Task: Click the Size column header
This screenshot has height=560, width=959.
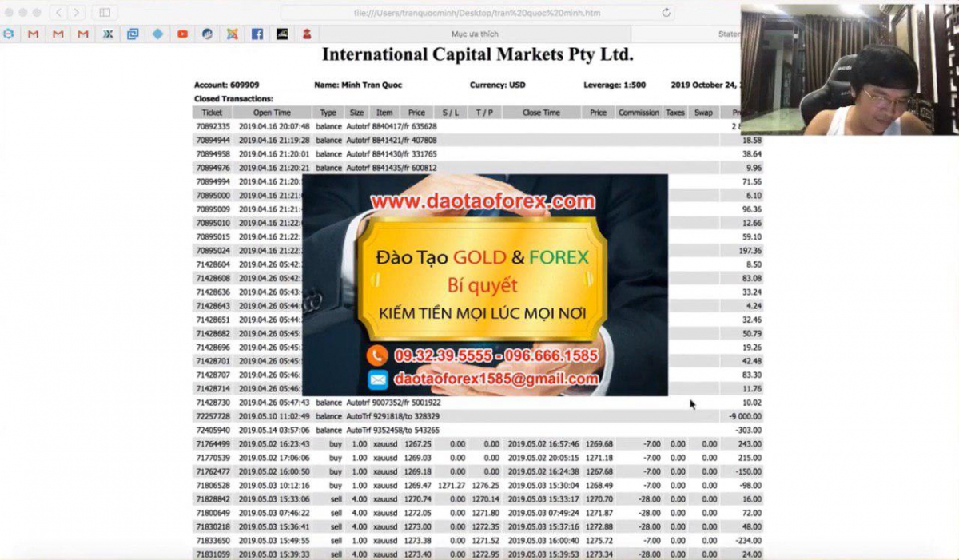Action: 357,113
